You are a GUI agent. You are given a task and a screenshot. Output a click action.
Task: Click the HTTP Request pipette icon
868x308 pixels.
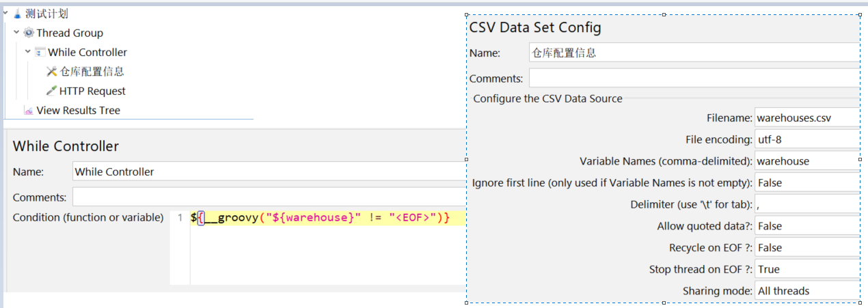tap(52, 91)
